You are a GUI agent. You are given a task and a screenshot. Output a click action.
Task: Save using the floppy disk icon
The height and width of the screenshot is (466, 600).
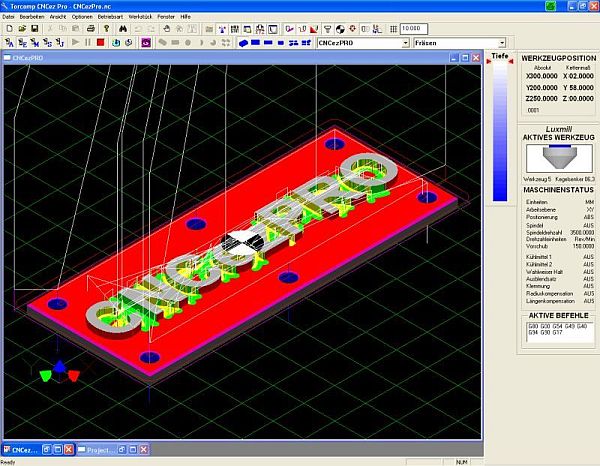33,29
